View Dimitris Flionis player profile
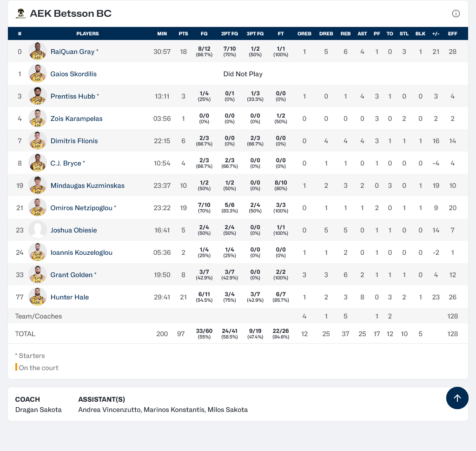The height and width of the screenshot is (451, 476). pos(74,141)
